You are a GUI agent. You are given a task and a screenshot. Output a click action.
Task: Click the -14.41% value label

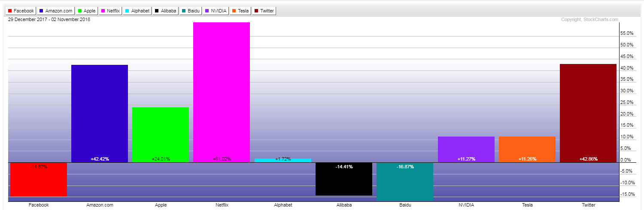[x=344, y=167]
